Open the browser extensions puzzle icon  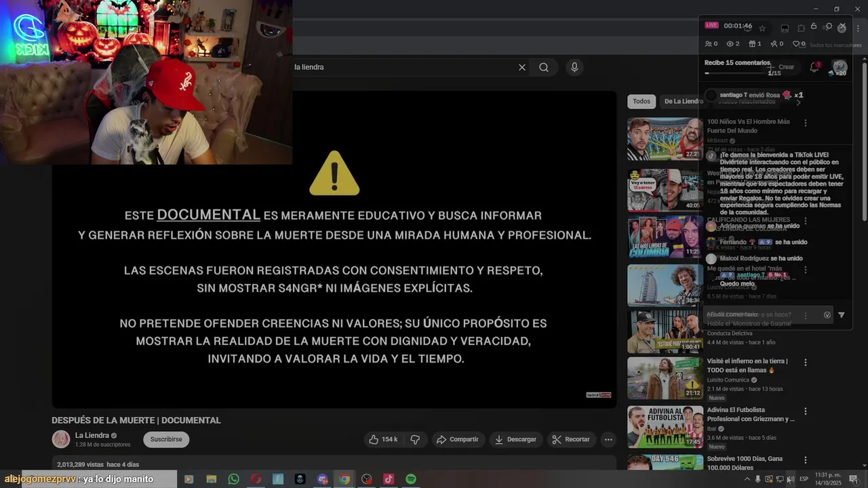point(801,28)
